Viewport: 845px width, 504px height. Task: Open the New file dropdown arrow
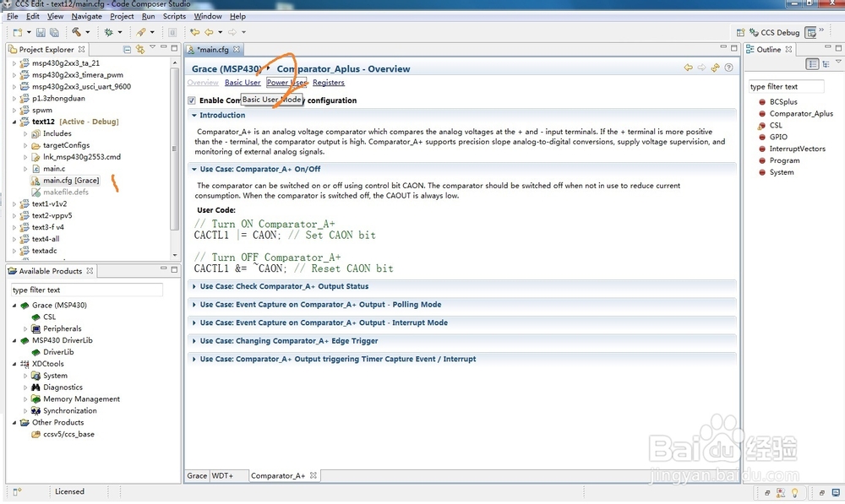pos(29,32)
